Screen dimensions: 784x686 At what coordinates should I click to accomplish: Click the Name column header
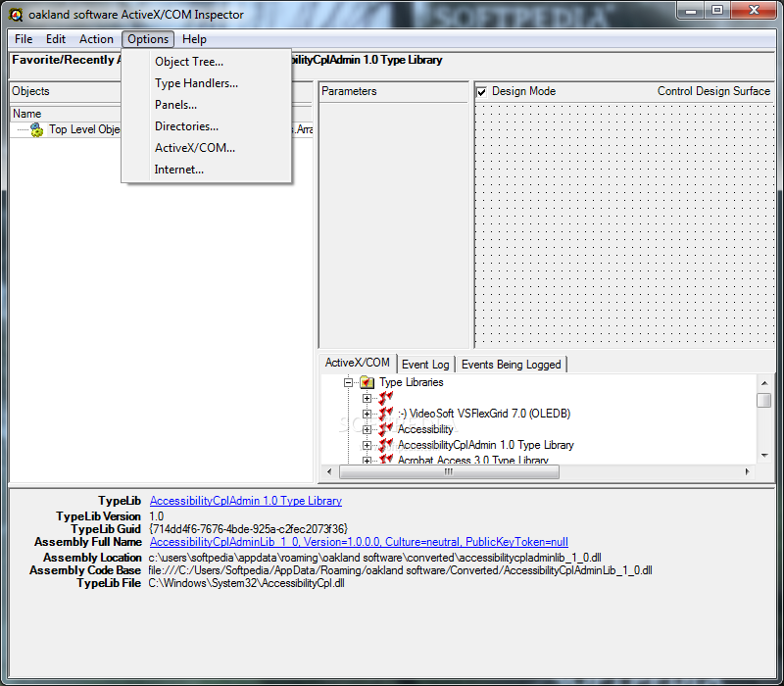[66, 114]
